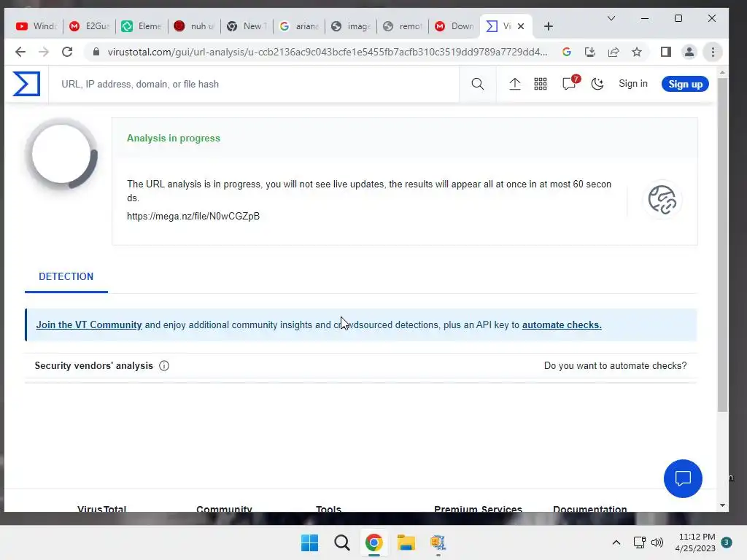Click the Chrome profile avatar icon
The height and width of the screenshot is (560, 747).
[x=689, y=52]
